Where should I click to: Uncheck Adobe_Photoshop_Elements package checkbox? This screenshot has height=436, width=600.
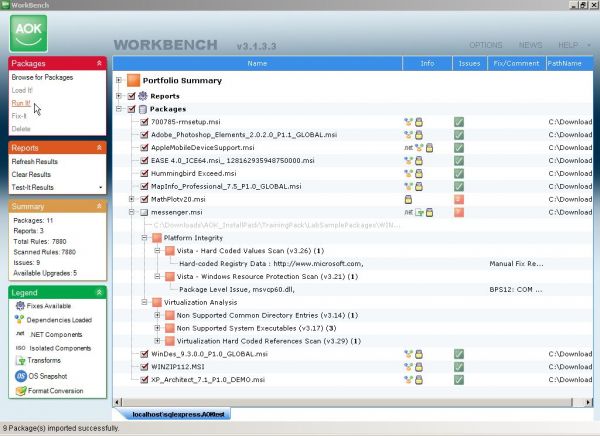pyautogui.click(x=144, y=135)
